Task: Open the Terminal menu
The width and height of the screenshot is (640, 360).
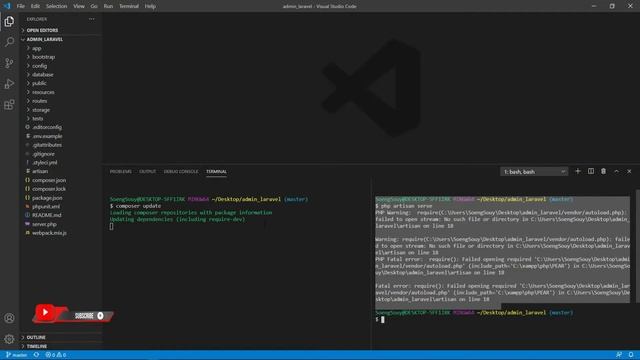Action: click(129, 6)
